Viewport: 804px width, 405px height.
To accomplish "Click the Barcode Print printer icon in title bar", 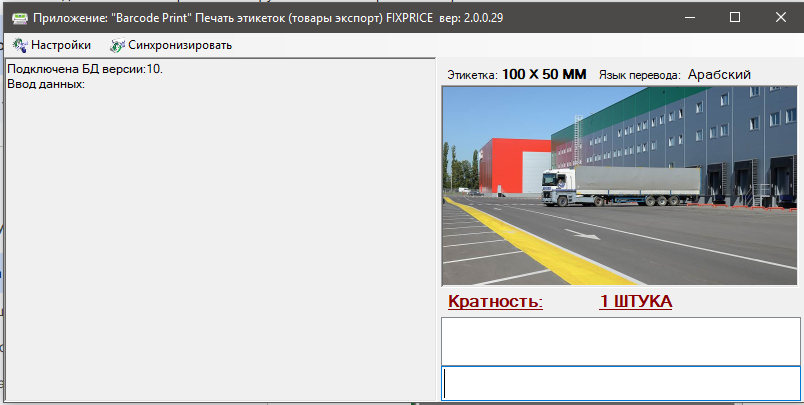I will [x=20, y=18].
